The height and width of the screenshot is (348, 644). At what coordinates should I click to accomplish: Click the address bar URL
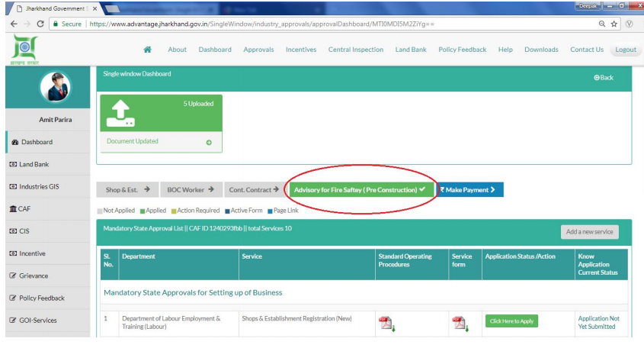261,24
